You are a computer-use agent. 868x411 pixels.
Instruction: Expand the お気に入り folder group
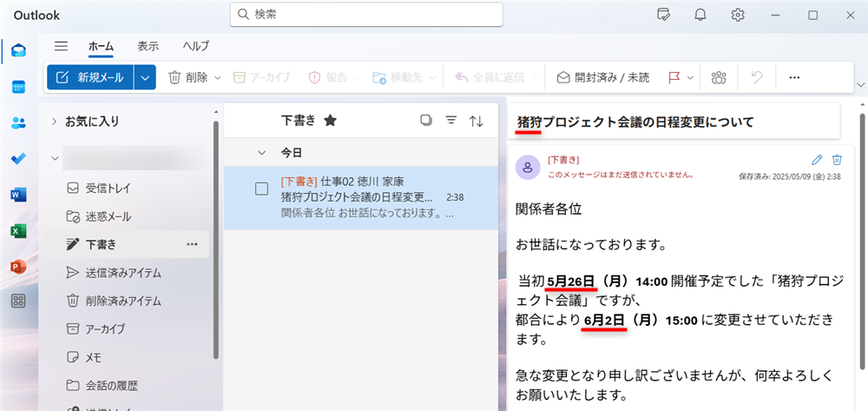coord(54,121)
